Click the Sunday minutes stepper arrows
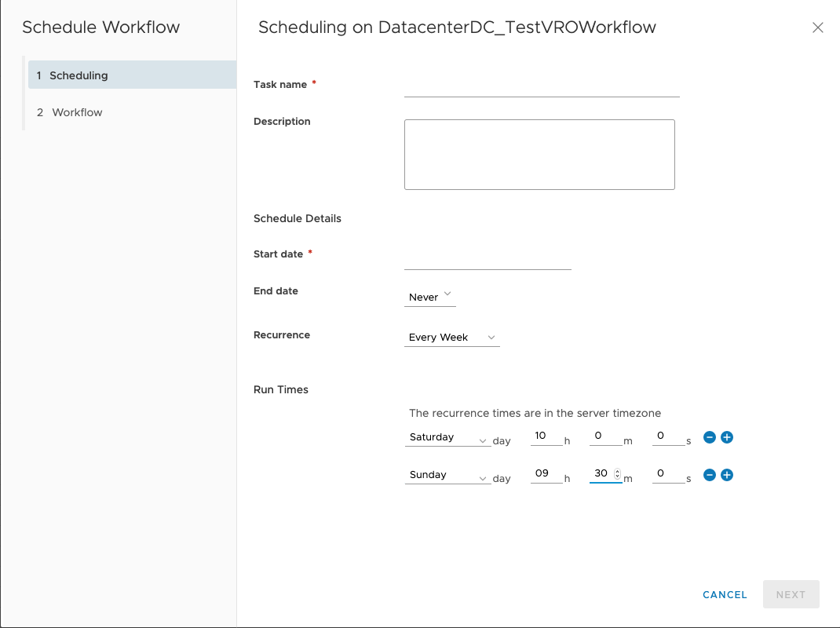This screenshot has height=628, width=840. 618,474
